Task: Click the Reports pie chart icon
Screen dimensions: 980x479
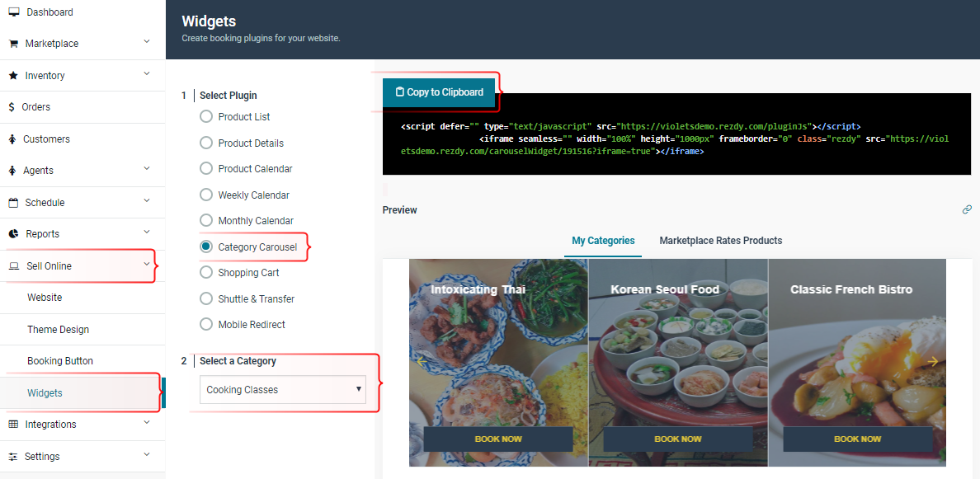Action: [13, 234]
